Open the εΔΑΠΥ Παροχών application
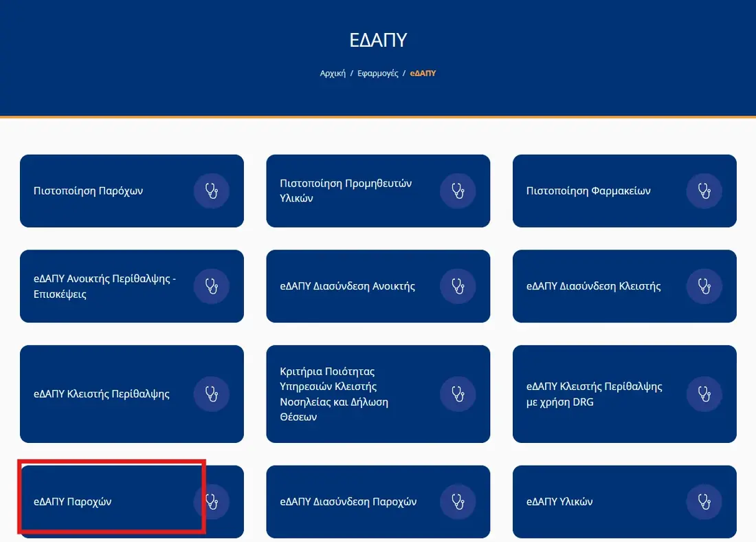 tap(132, 501)
